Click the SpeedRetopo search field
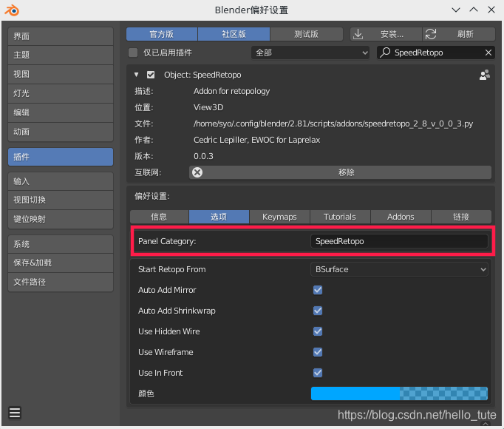 pos(435,53)
